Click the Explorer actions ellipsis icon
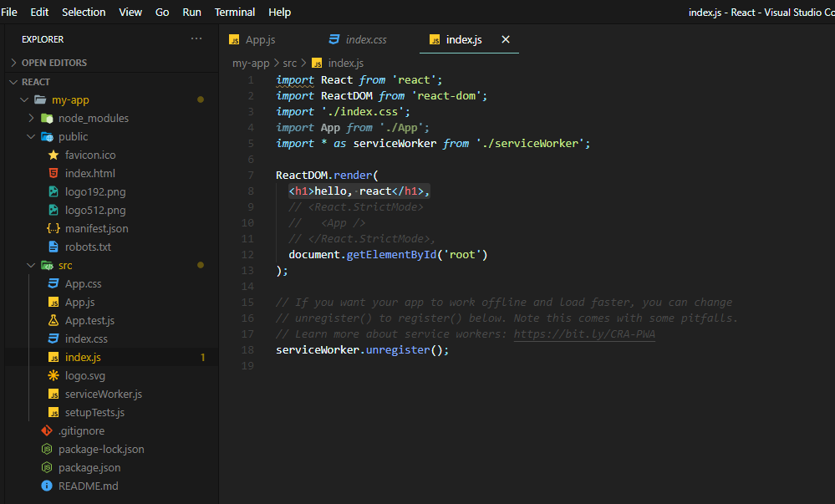This screenshot has width=835, height=504. click(x=196, y=38)
